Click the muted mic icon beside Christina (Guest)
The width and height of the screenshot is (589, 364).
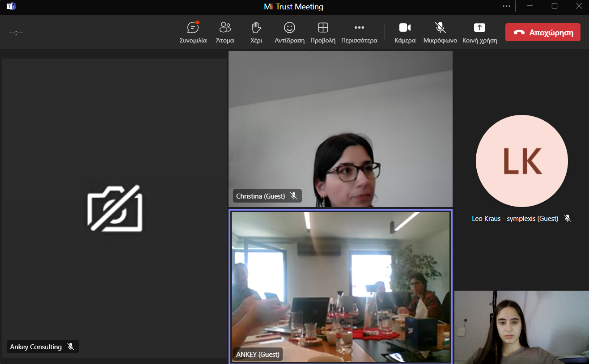click(294, 196)
